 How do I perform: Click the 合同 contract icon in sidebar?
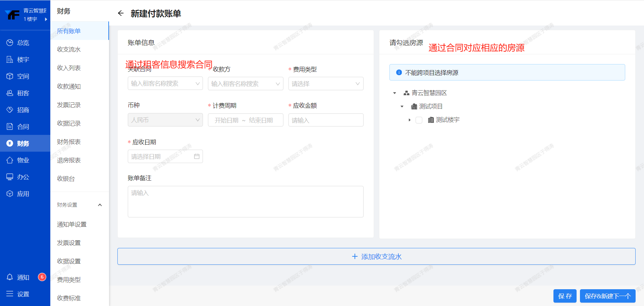pyautogui.click(x=10, y=126)
